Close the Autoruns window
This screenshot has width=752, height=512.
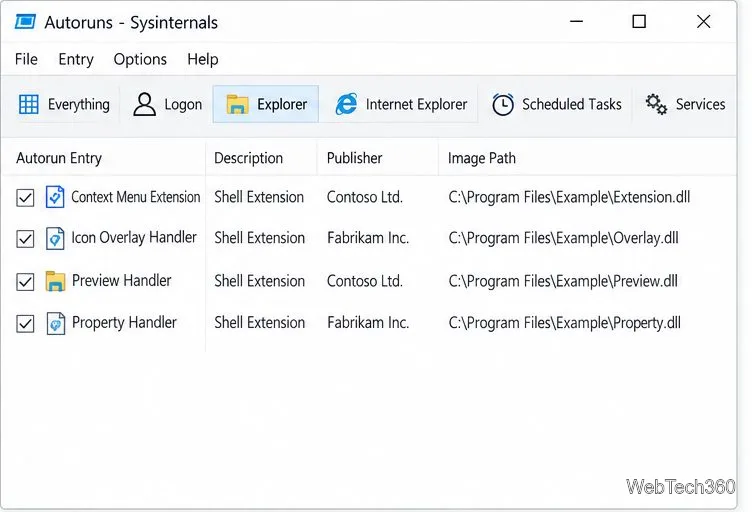704,22
